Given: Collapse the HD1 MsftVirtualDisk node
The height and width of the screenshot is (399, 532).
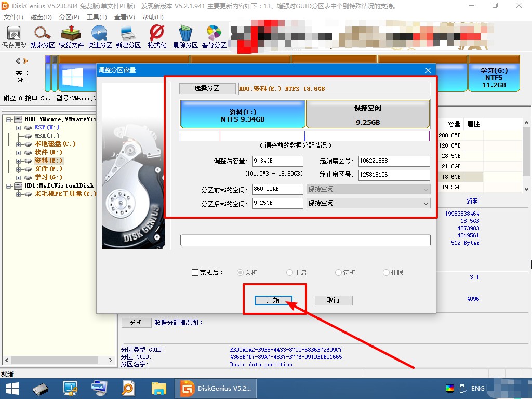Looking at the screenshot, I should [8, 186].
